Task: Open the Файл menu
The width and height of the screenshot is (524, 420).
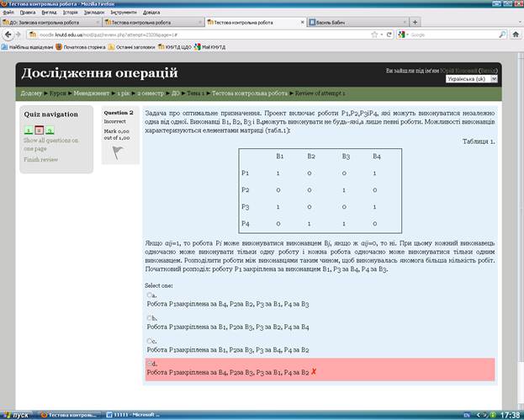Action: click(8, 13)
